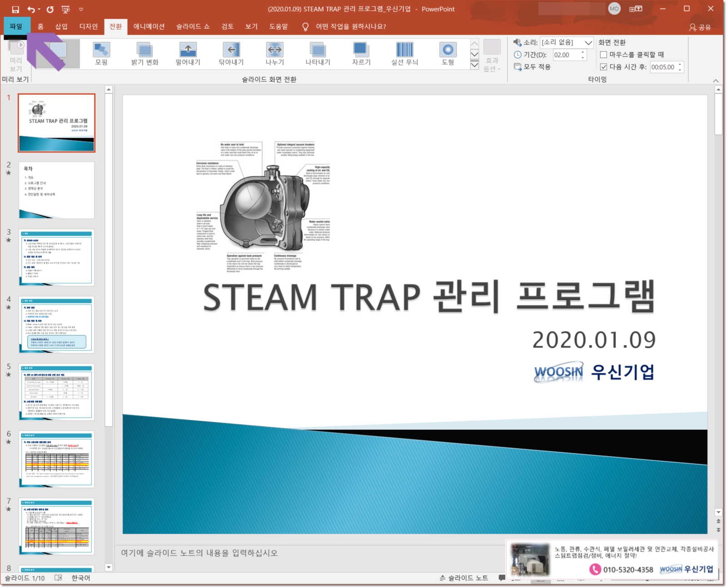Click the transition star icon under slide 5
The width and height of the screenshot is (727, 588).
coord(8,375)
